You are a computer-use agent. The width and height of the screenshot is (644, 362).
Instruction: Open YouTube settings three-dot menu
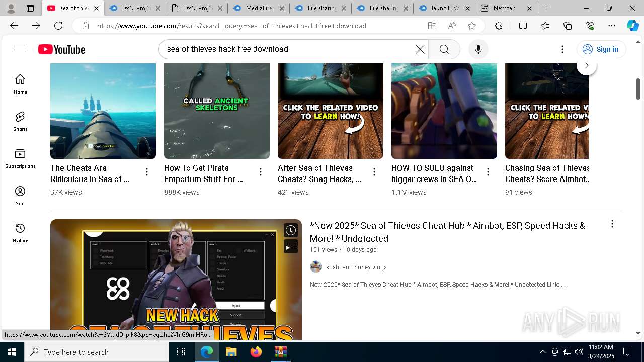[562, 49]
